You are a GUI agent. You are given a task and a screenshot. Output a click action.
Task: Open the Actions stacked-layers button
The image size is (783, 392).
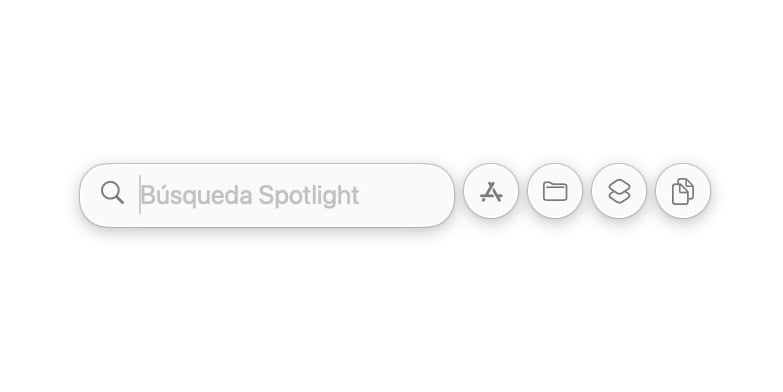pos(619,191)
